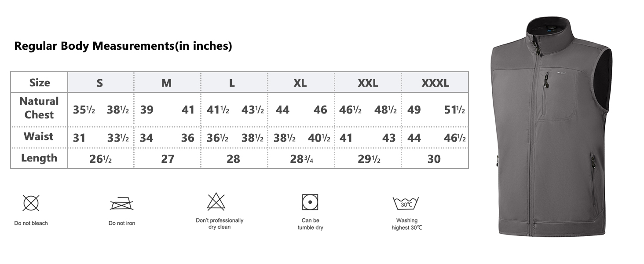Viewport: 644px width, 264px height.
Task: Select the XL size column header
Action: coord(300,83)
